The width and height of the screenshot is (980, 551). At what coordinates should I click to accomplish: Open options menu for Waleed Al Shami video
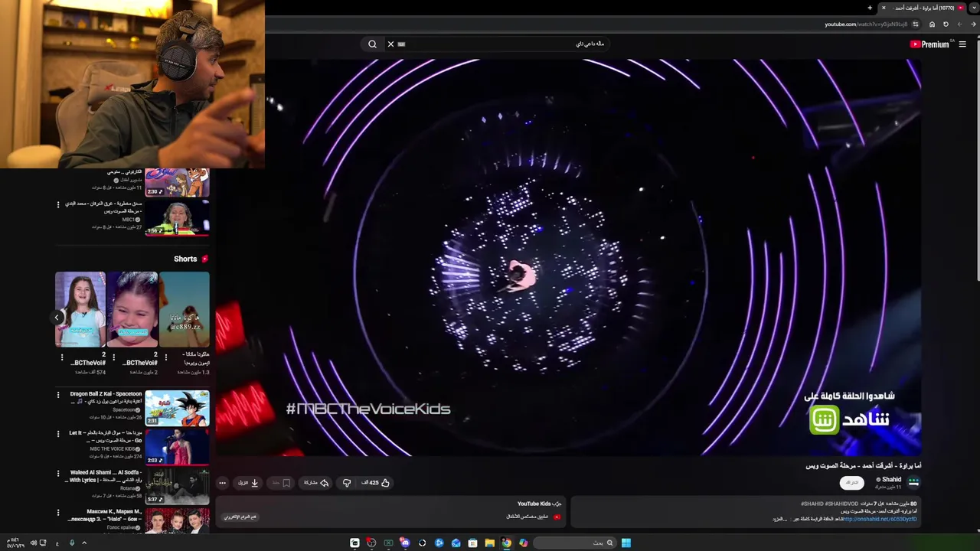pyautogui.click(x=57, y=474)
